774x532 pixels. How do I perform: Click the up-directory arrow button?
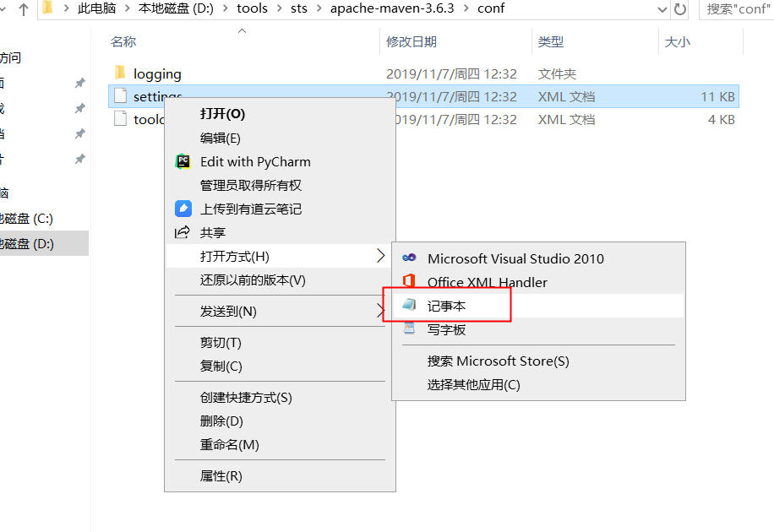click(x=23, y=9)
